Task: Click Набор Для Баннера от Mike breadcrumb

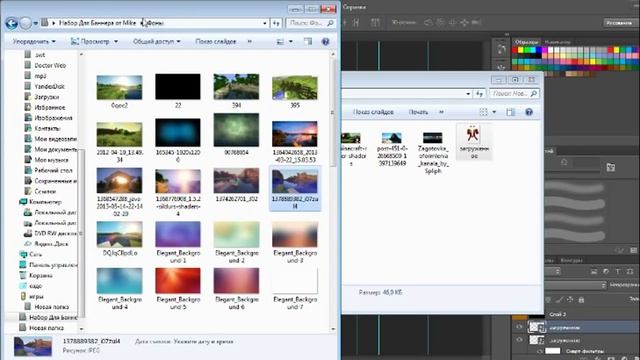Action: tap(98, 23)
